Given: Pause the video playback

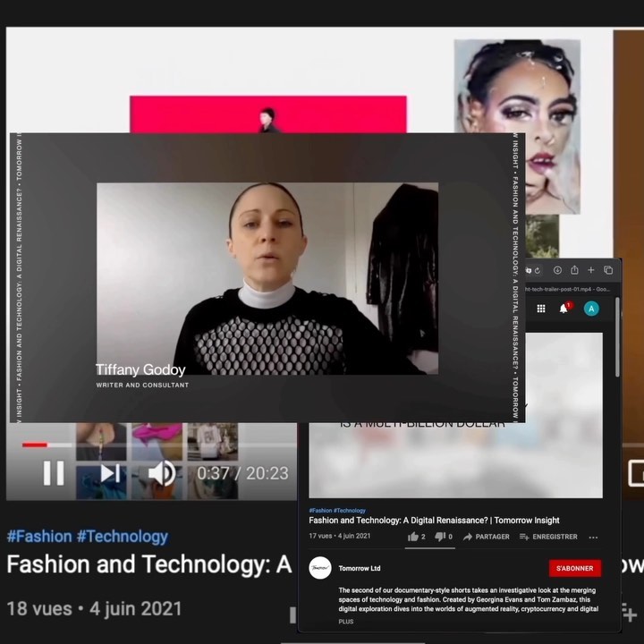Looking at the screenshot, I should (54, 472).
